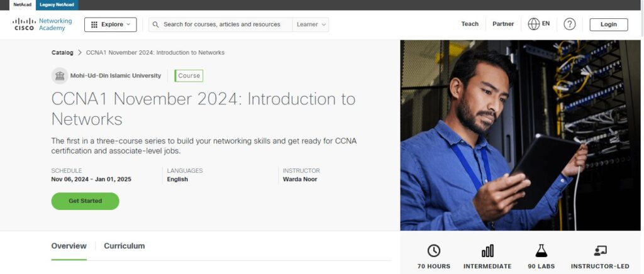The image size is (644, 274).
Task: Click the search magnifier icon
Action: pos(155,25)
